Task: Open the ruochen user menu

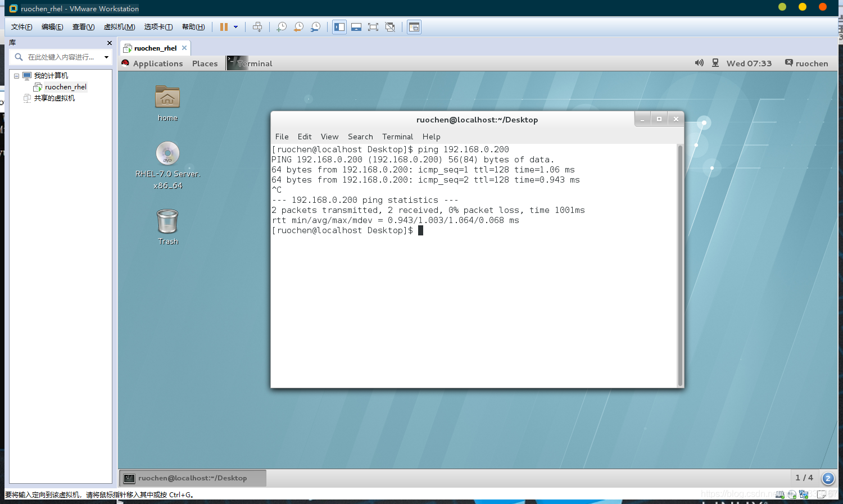Action: [806, 63]
